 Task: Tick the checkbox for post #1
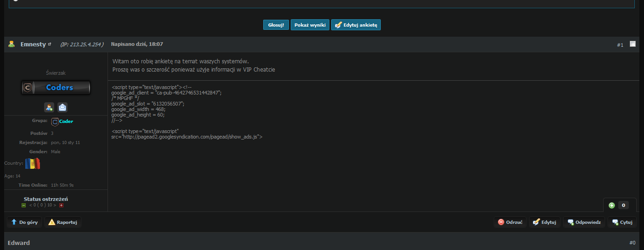click(633, 44)
